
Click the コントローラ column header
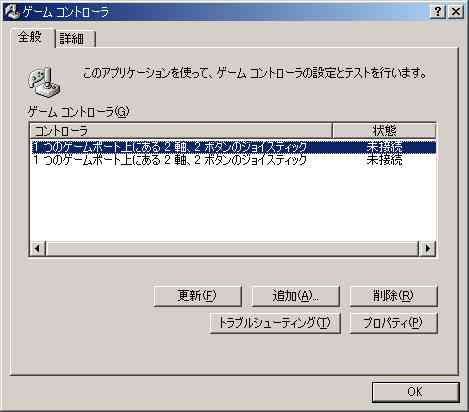tap(181, 130)
